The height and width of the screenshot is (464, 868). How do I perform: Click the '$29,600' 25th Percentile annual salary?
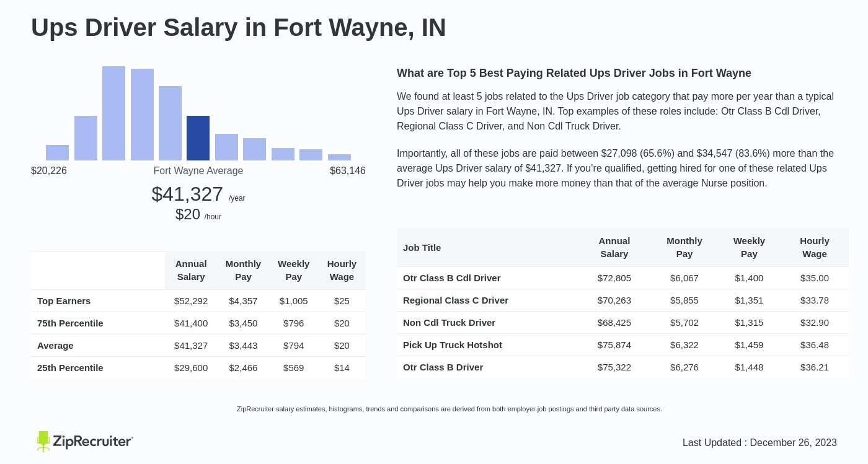tap(191, 367)
